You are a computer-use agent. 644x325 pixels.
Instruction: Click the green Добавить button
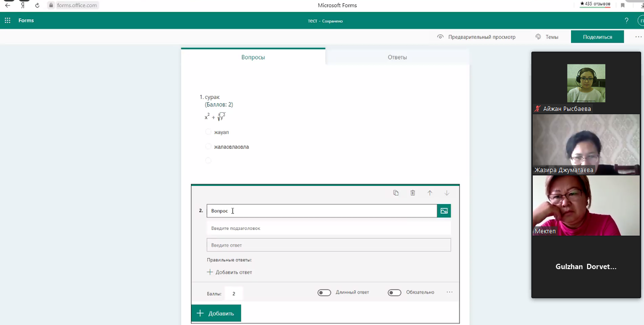click(216, 313)
